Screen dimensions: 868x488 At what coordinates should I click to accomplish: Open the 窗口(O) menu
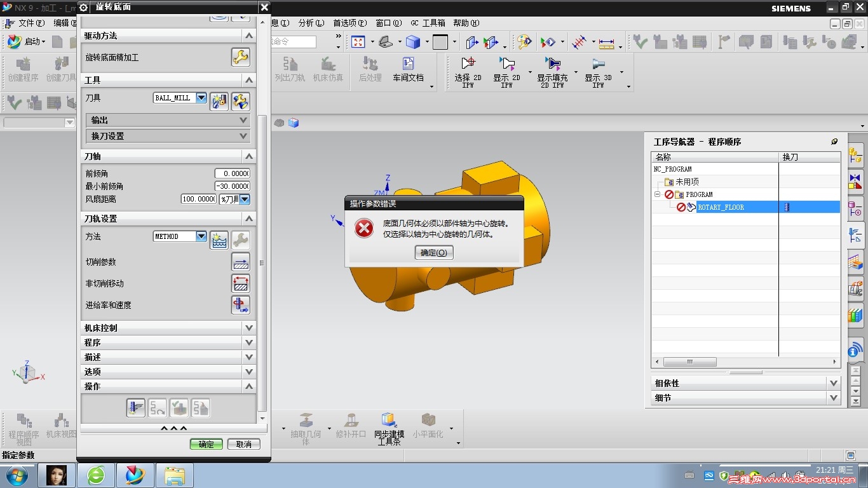389,23
